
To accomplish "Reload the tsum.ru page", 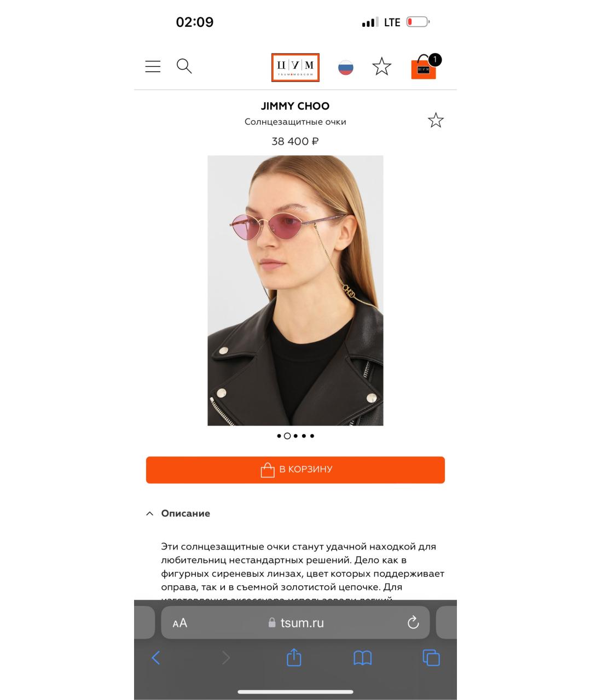I will [x=413, y=622].
